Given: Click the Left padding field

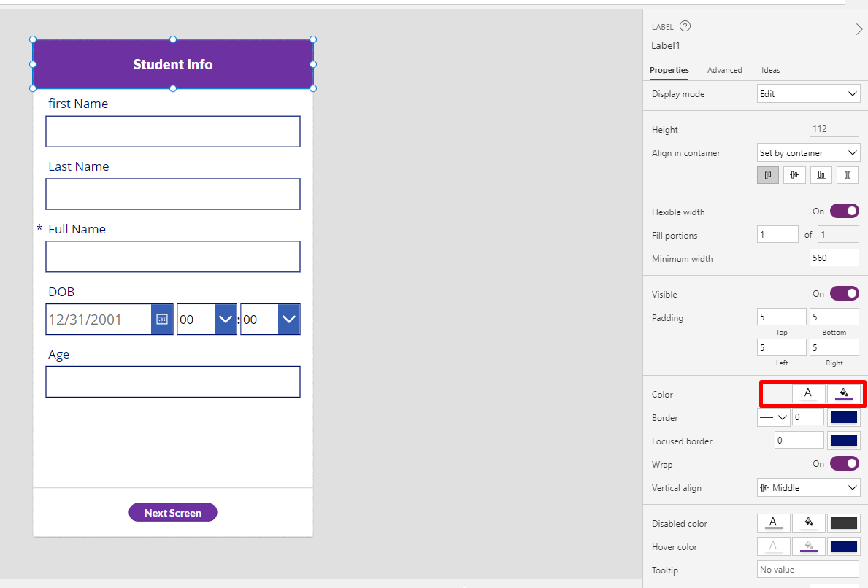Looking at the screenshot, I should (781, 347).
